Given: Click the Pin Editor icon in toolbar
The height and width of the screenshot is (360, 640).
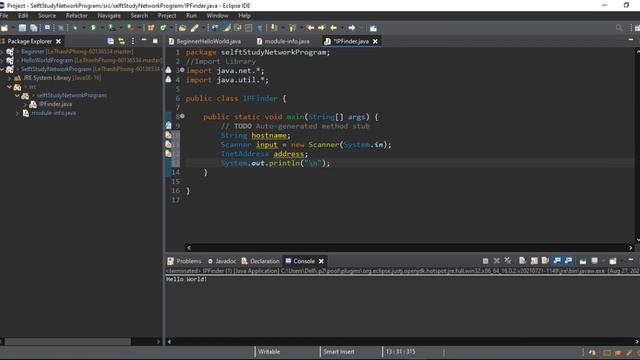Looking at the screenshot, I should [373, 28].
